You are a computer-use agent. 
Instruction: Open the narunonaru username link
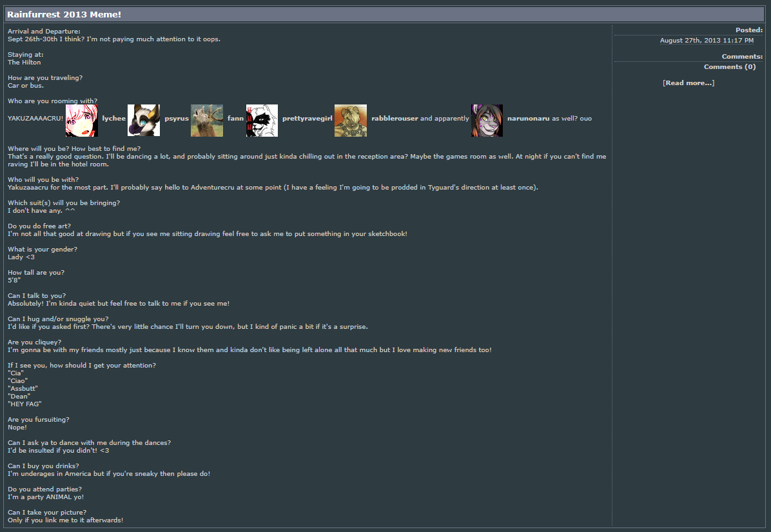click(529, 119)
